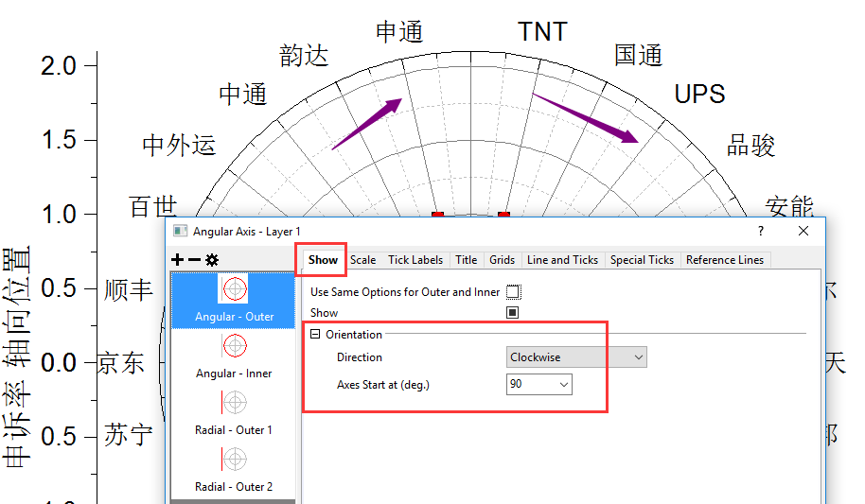Image resolution: width=865 pixels, height=504 pixels.
Task: Select Angular - Inner axis icon
Action: click(x=235, y=346)
